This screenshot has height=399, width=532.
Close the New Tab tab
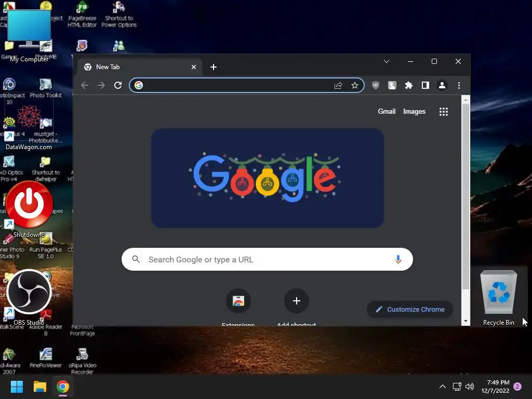(194, 67)
